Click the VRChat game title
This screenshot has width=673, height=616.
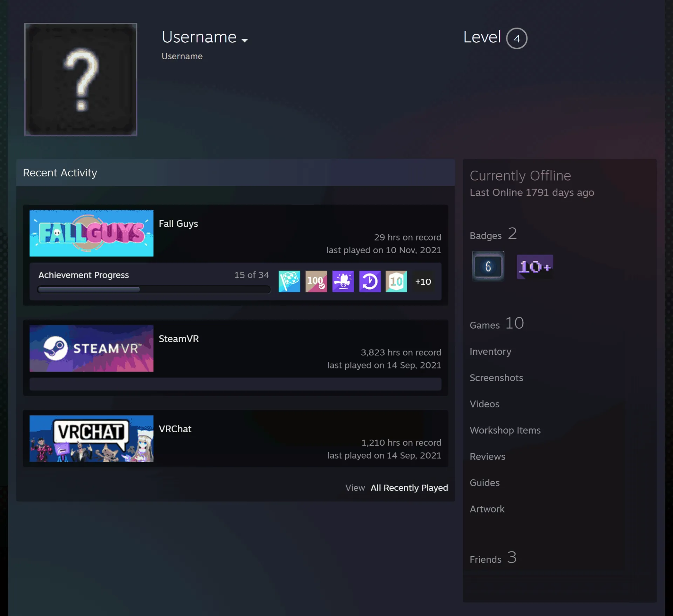point(175,429)
